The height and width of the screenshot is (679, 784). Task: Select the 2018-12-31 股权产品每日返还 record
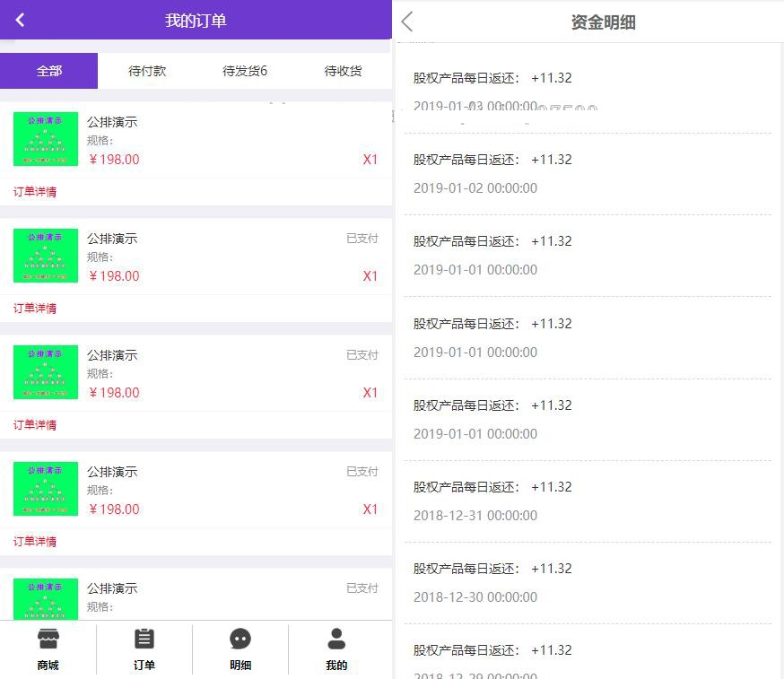(588, 501)
